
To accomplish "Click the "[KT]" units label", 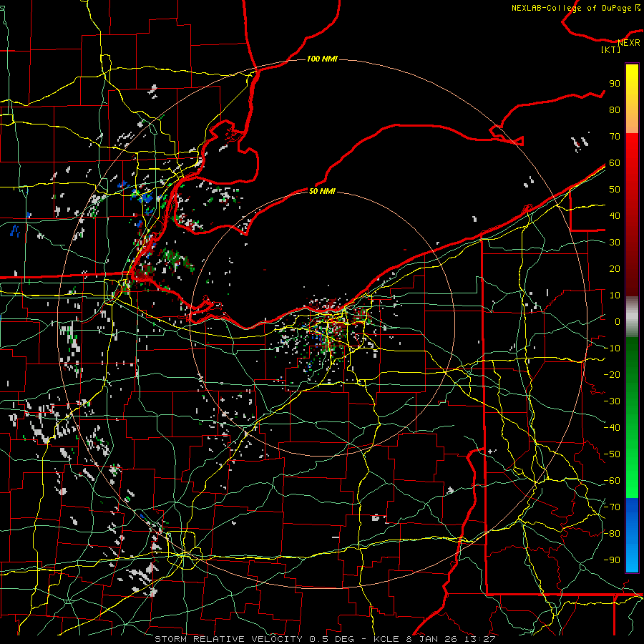I will click(611, 49).
